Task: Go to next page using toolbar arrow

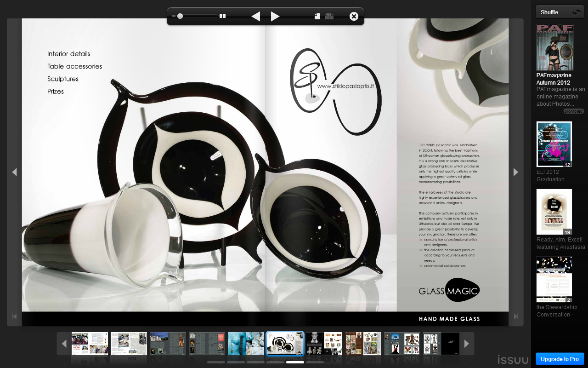Action: (x=275, y=17)
